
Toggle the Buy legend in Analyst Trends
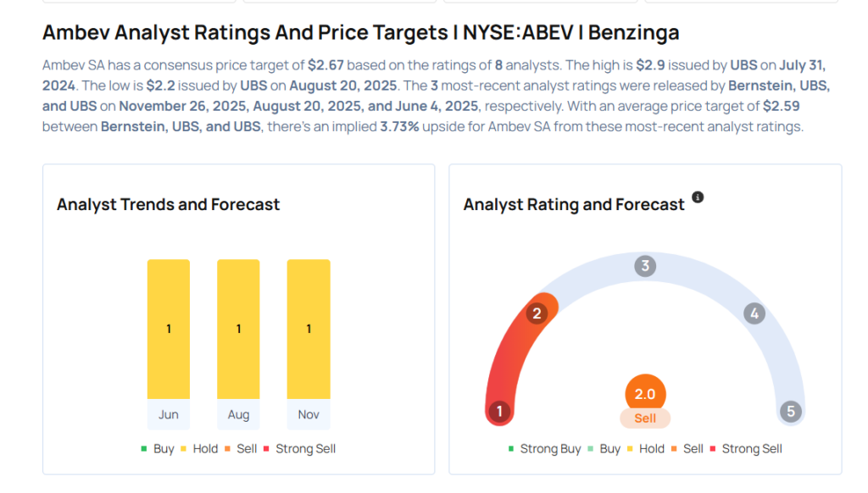coord(158,449)
